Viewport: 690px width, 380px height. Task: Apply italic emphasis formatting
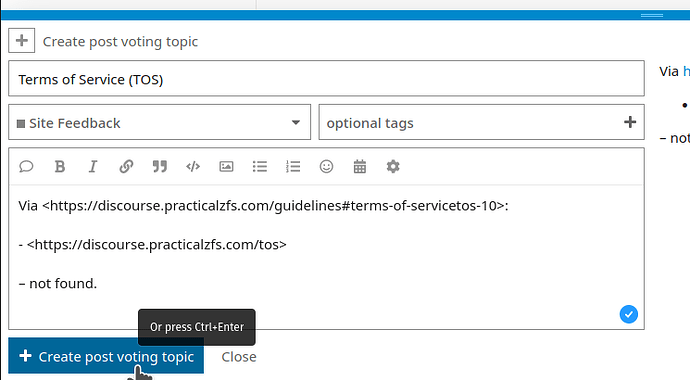click(x=93, y=167)
